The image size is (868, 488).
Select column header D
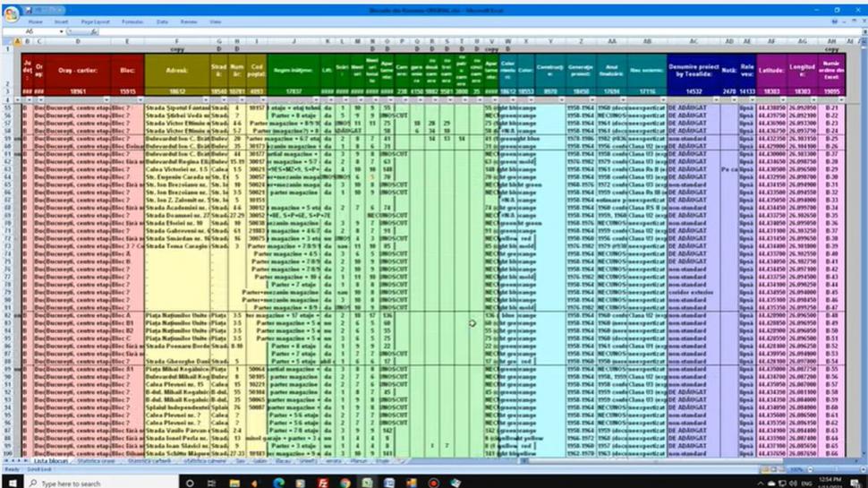[x=78, y=41]
